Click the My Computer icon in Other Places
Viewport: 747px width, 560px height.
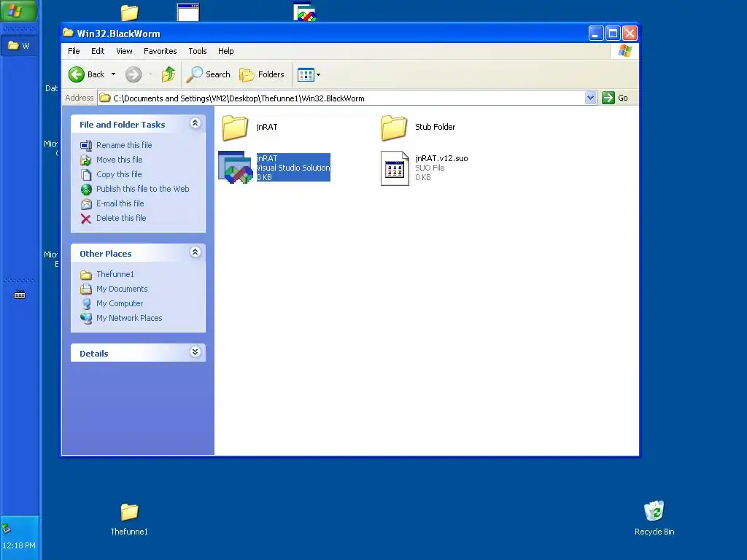pyautogui.click(x=86, y=304)
